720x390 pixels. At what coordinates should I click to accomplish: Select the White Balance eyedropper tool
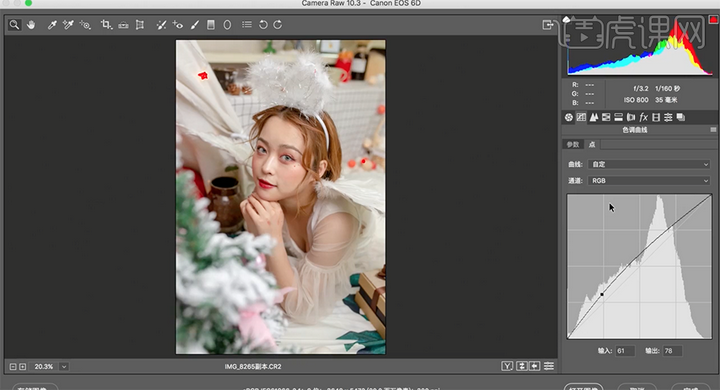pyautogui.click(x=52, y=25)
